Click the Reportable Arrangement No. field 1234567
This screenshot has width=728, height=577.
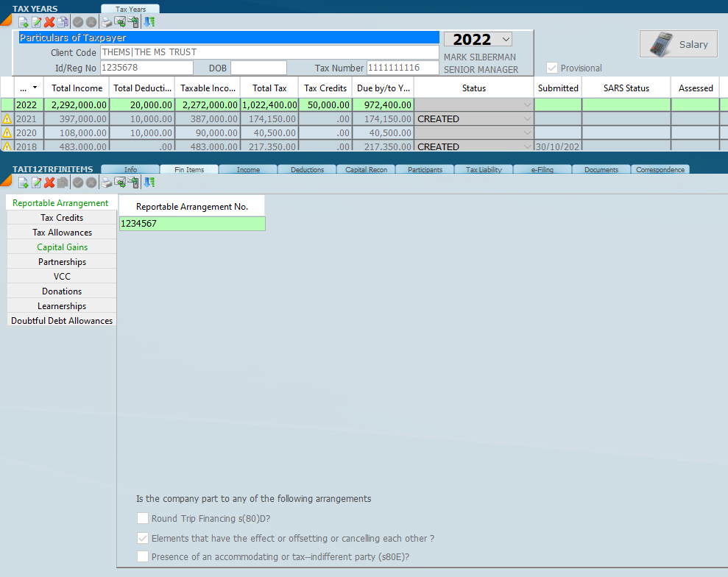tap(191, 224)
